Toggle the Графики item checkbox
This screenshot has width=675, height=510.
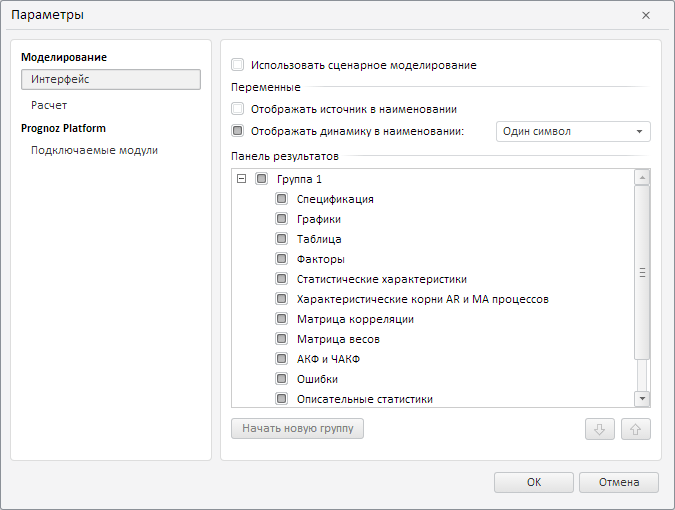[x=282, y=219]
